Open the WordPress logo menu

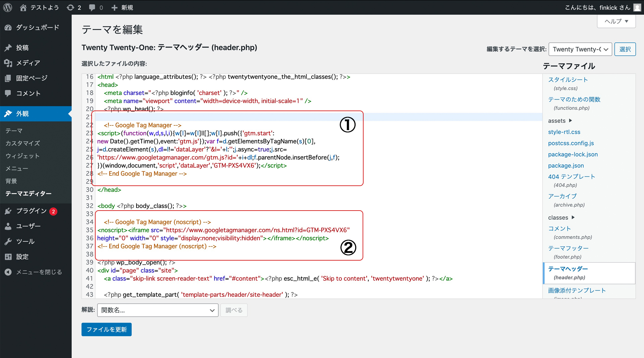tap(8, 7)
